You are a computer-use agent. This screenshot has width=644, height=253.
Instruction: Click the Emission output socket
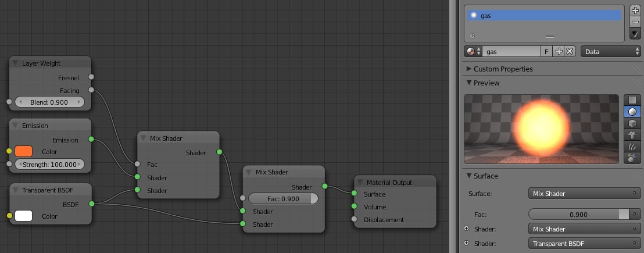click(x=91, y=139)
